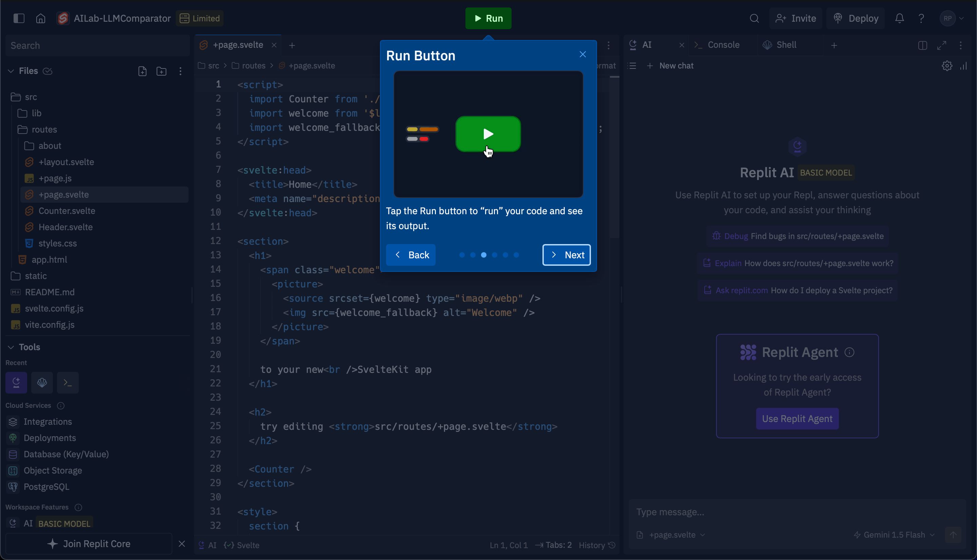The height and width of the screenshot is (560, 977).
Task: Click the editor vertical scrollbar
Action: coord(614,158)
